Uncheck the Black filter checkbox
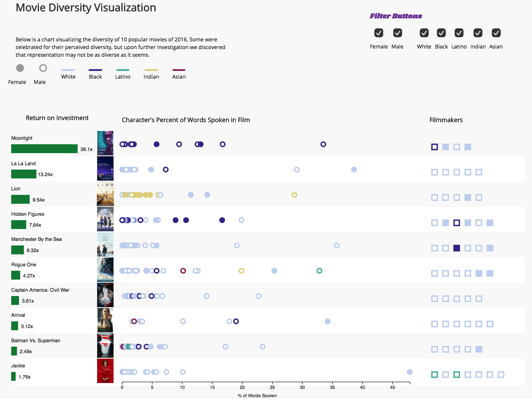The height and width of the screenshot is (399, 532). click(441, 33)
